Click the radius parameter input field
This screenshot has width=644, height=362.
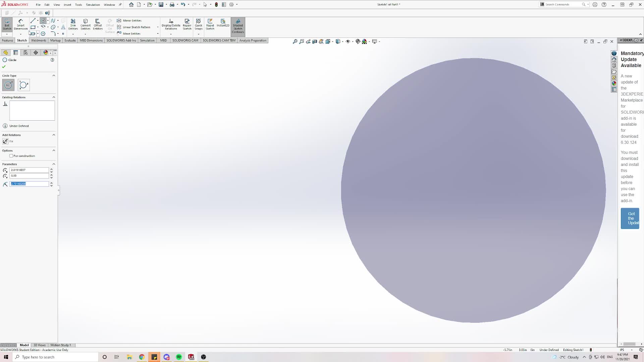29,184
